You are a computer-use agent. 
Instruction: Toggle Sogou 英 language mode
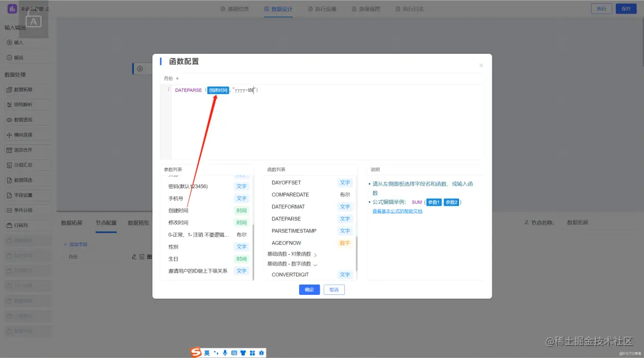(207, 353)
